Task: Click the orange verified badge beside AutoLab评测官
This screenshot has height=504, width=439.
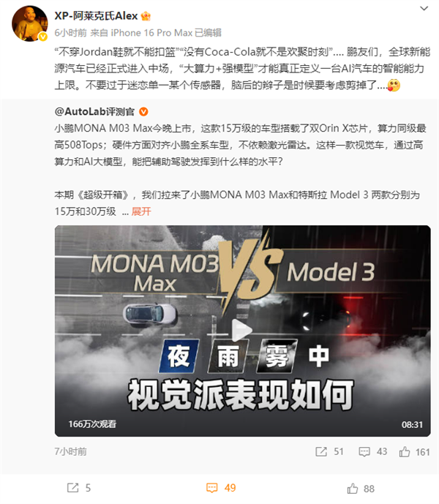Action: tap(143, 112)
